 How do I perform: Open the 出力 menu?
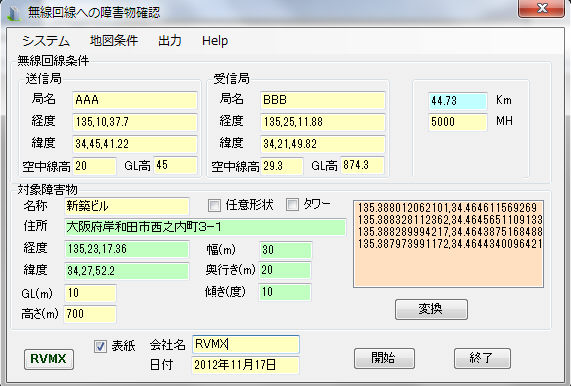coord(170,40)
